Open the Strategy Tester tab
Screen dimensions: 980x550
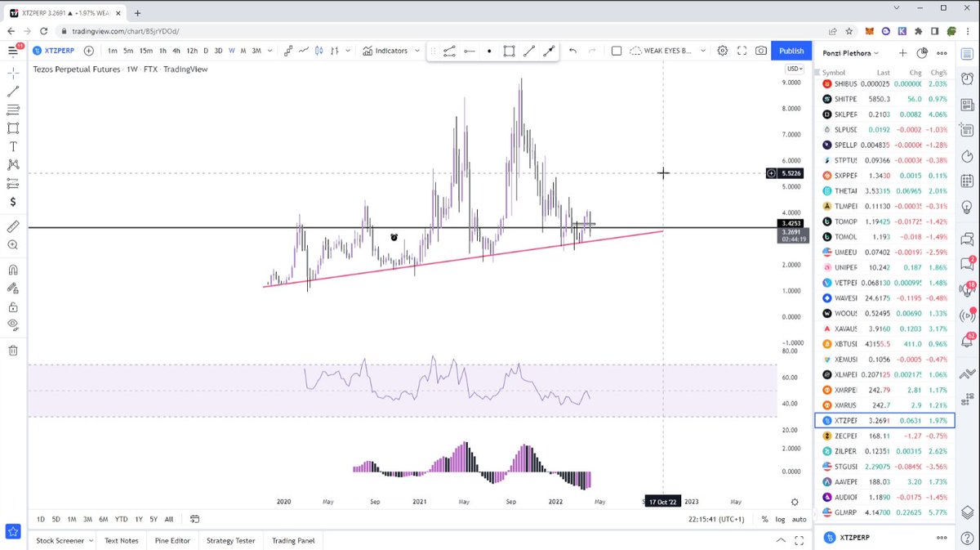(x=231, y=540)
